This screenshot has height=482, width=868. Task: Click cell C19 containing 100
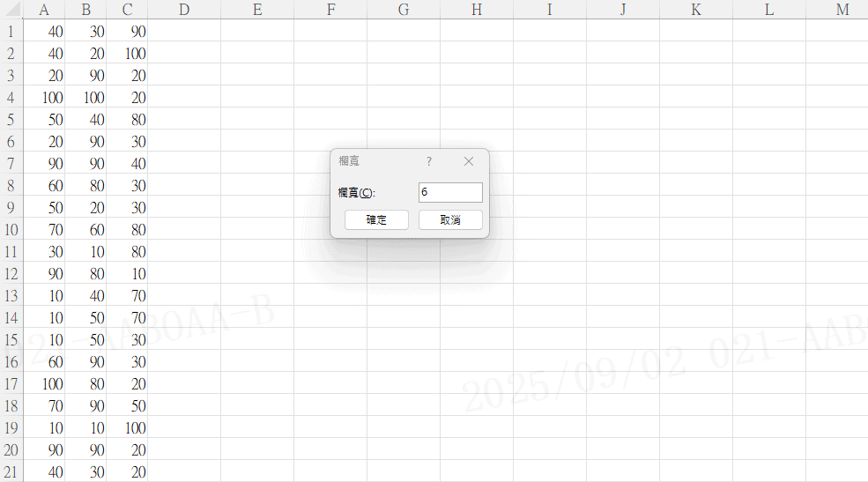pyautogui.click(x=127, y=427)
